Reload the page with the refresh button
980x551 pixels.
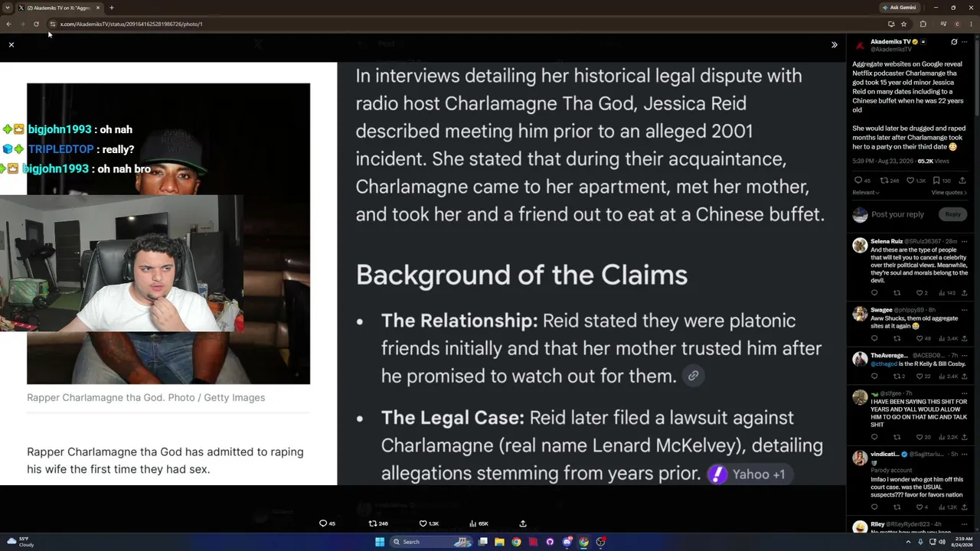click(x=36, y=24)
